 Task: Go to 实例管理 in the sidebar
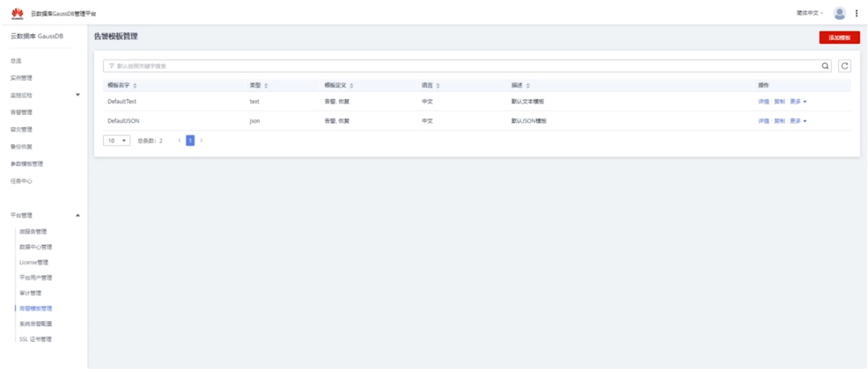click(21, 78)
